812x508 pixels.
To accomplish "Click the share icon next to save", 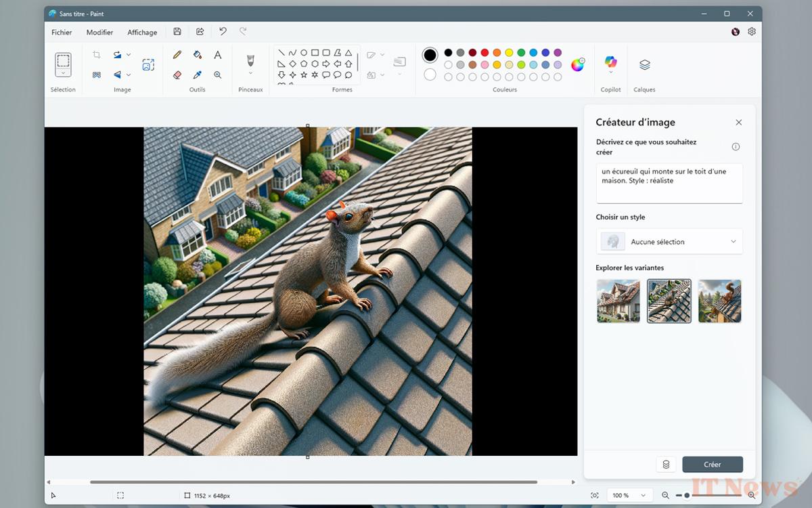I will coord(200,32).
